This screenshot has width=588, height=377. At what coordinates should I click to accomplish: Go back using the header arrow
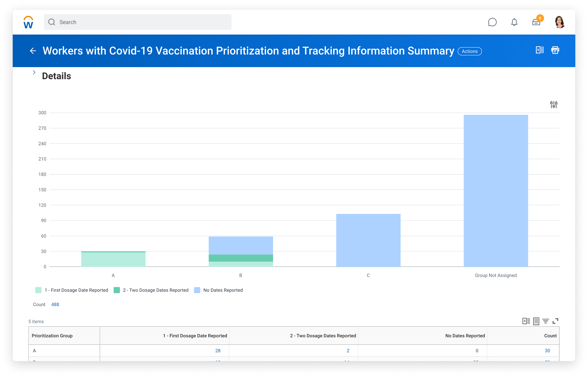33,51
